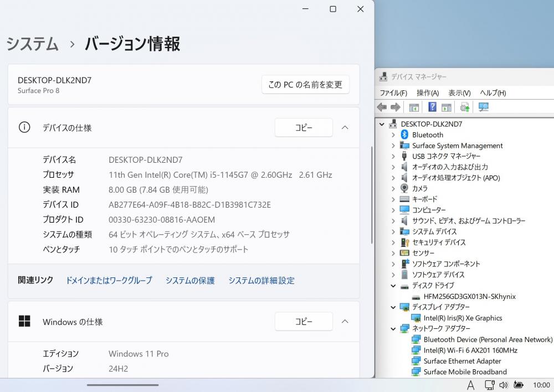Select the Intel Iris Xe Graphics adapter icon

416,318
